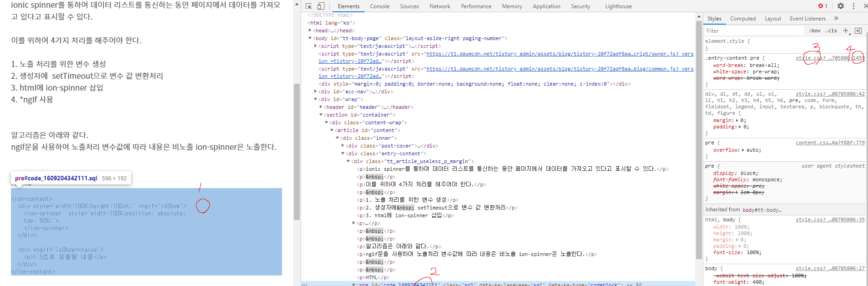Expand the head element node
Viewport: 868px width, 286px height.
(x=310, y=31)
